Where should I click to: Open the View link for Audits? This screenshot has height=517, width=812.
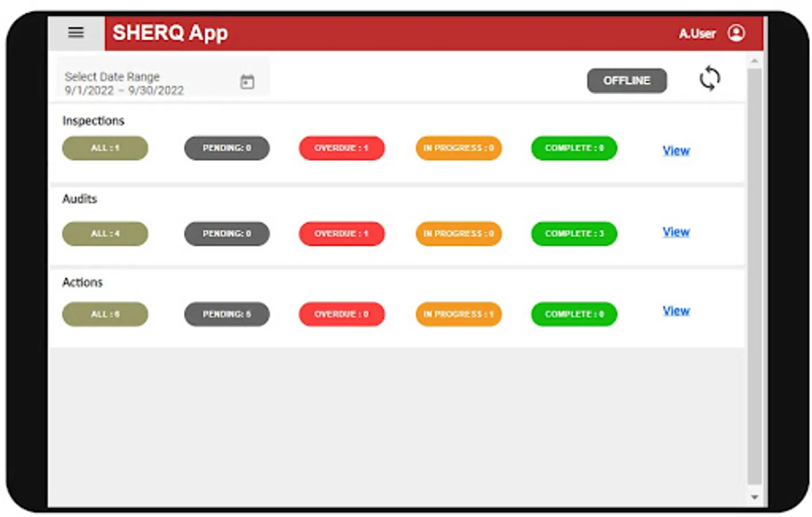click(676, 232)
